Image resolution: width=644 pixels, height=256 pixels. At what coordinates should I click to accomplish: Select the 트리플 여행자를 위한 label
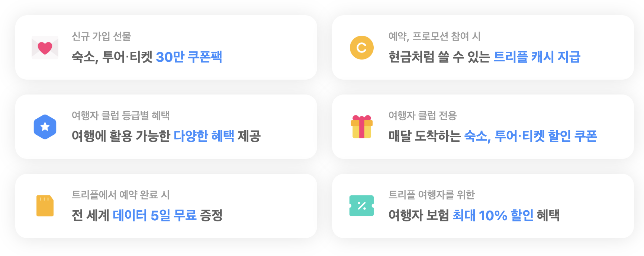[431, 195]
